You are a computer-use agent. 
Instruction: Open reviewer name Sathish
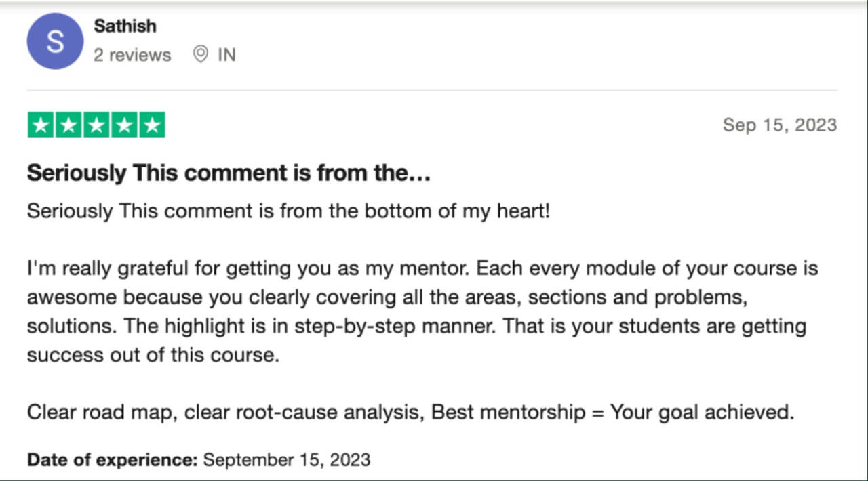pos(125,26)
